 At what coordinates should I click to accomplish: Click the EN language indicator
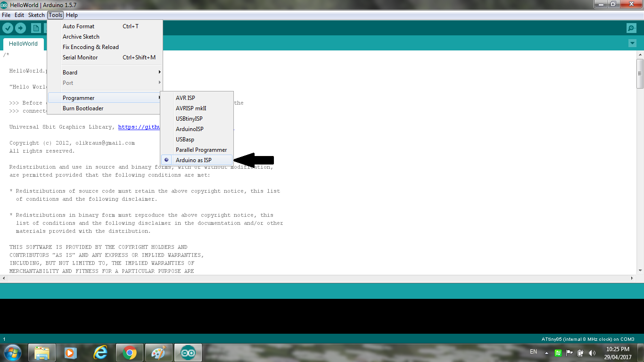533,352
